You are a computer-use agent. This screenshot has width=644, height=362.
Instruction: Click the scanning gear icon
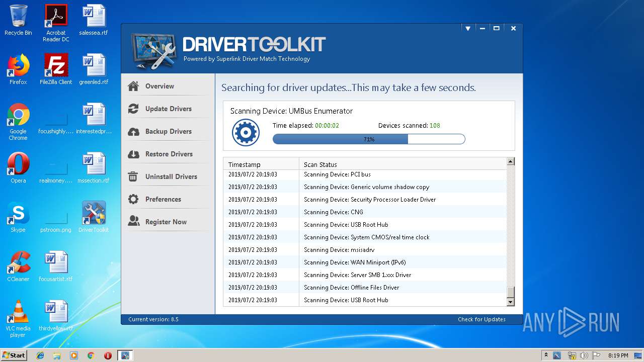click(x=246, y=133)
